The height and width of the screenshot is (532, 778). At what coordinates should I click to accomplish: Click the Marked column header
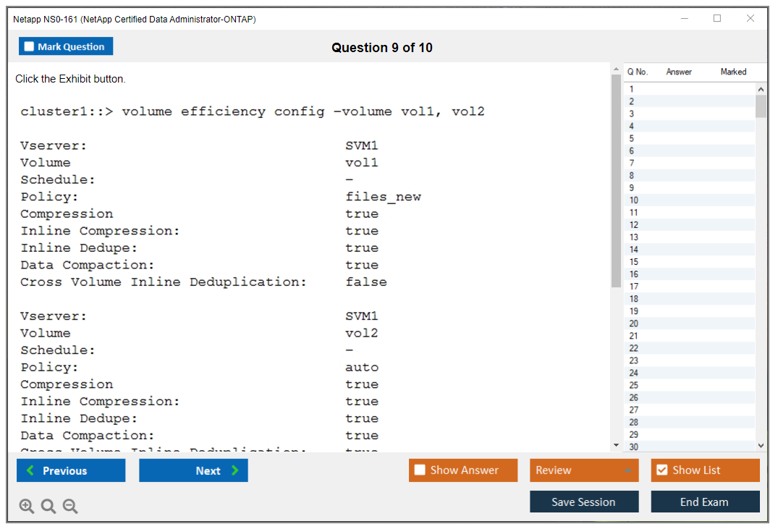(x=733, y=72)
